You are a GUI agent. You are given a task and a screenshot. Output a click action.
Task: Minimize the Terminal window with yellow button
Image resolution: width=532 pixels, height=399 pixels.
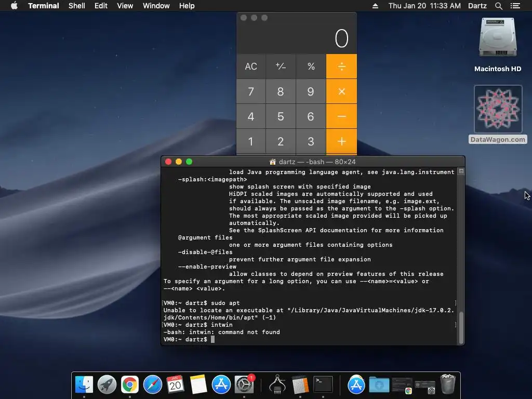(179, 162)
